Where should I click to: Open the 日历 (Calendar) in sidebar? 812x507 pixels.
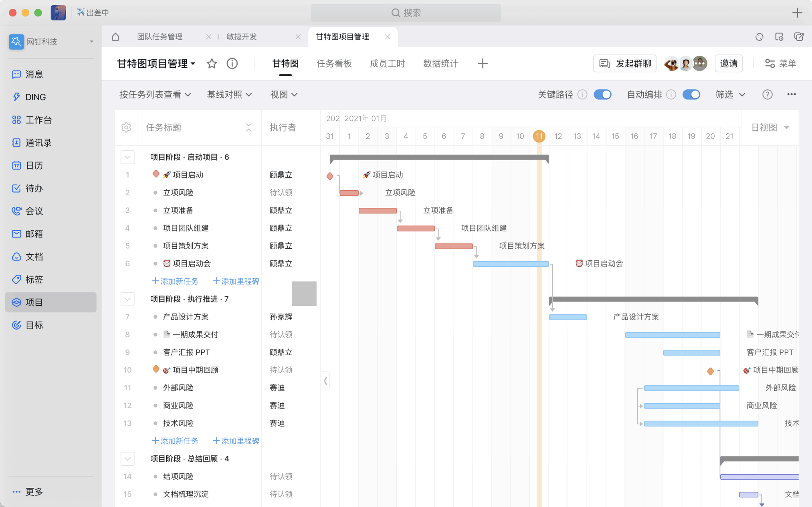[35, 165]
